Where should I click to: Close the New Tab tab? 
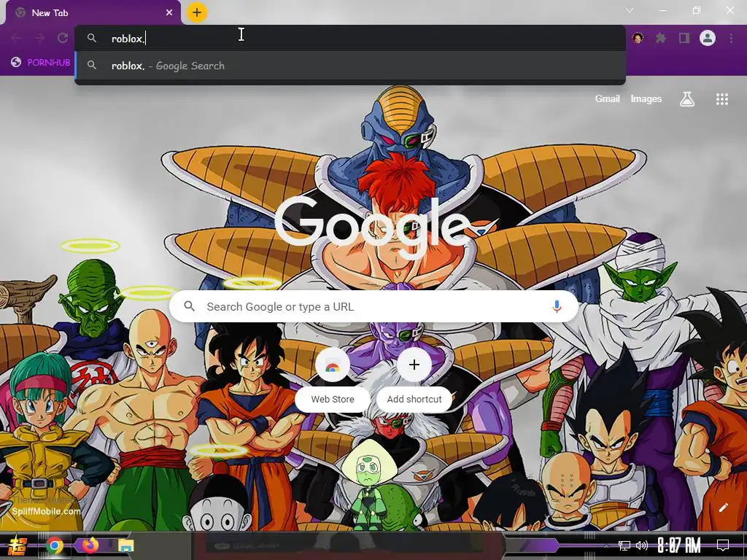[169, 13]
